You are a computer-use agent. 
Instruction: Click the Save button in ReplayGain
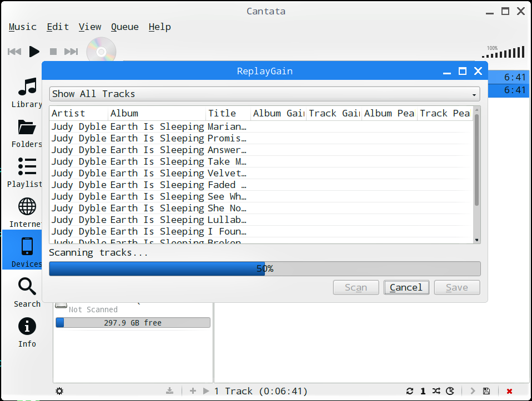click(457, 287)
